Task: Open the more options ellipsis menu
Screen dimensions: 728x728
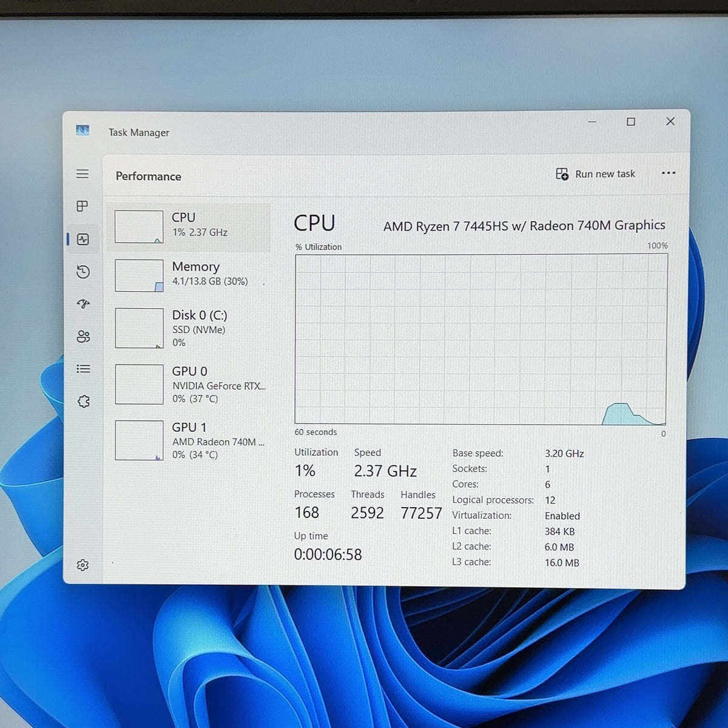Action: (x=669, y=173)
